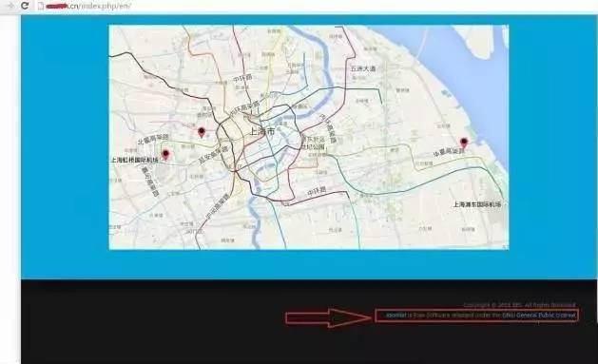Click the page document icon beside the URL

point(41,6)
